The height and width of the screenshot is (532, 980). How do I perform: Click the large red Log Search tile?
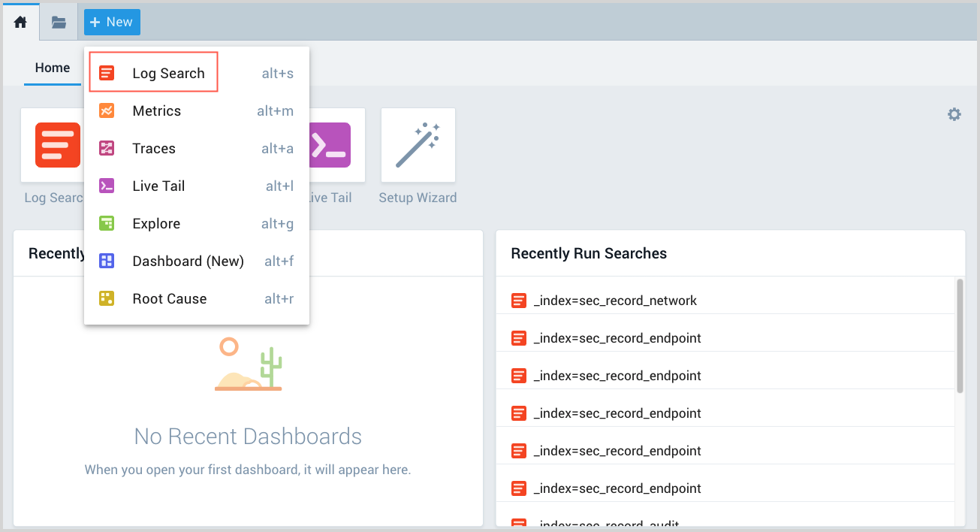coord(57,145)
